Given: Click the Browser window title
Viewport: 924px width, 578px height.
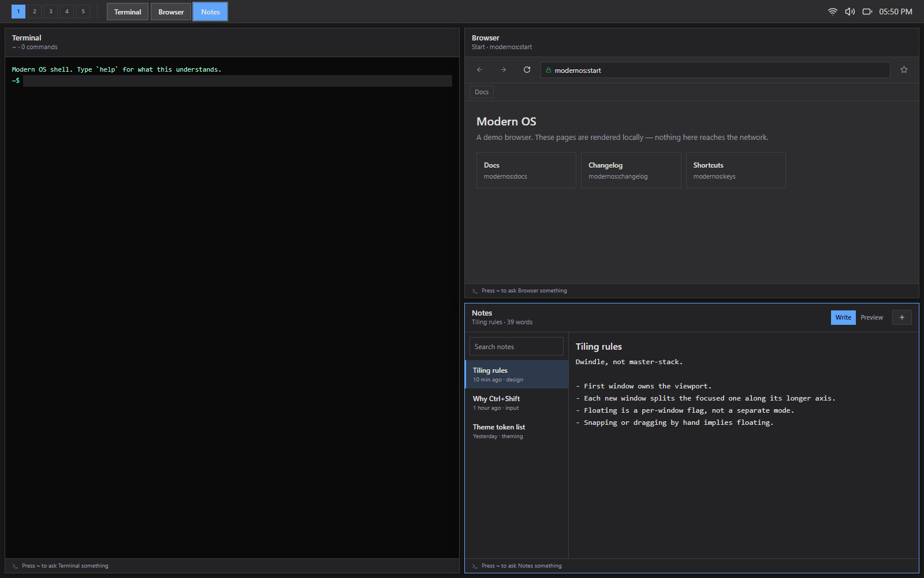Looking at the screenshot, I should click(x=486, y=38).
